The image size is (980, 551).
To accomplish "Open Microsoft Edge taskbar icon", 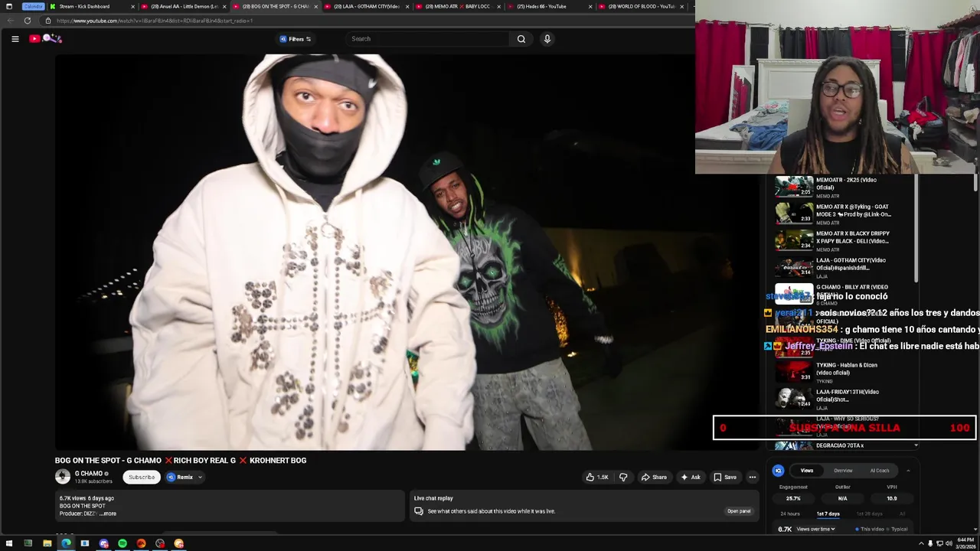I will (66, 544).
